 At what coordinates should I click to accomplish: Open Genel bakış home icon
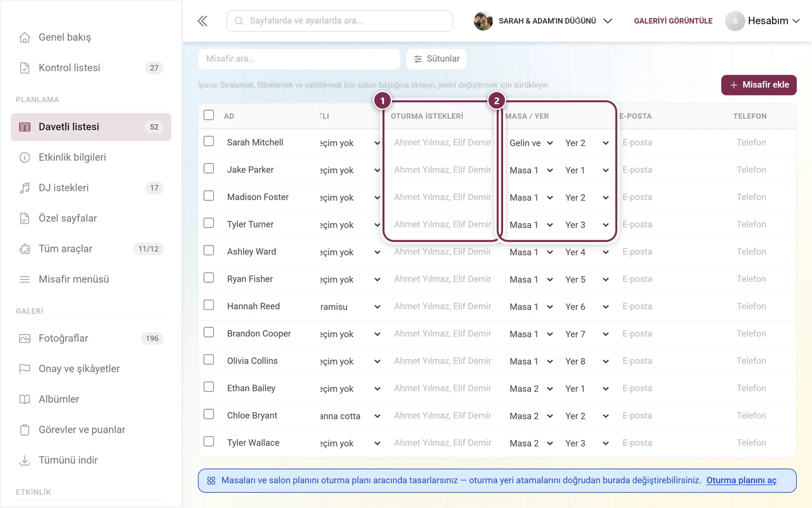pyautogui.click(x=25, y=37)
